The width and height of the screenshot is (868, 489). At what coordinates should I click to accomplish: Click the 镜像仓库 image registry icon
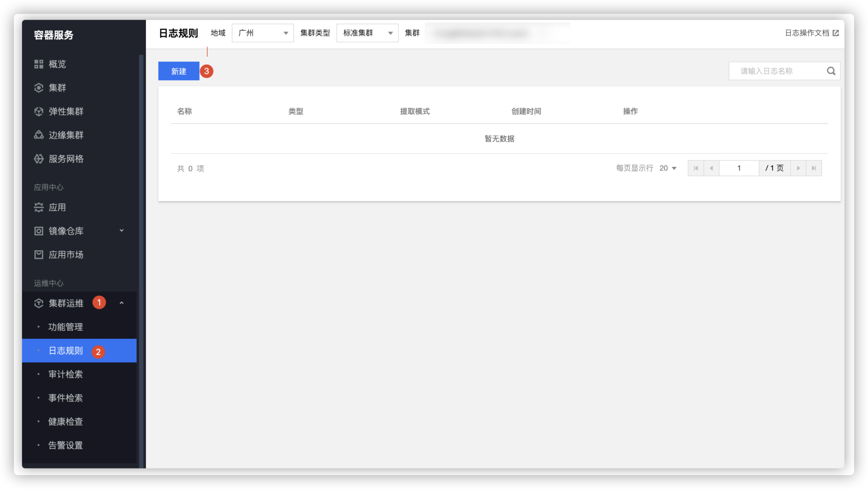39,231
